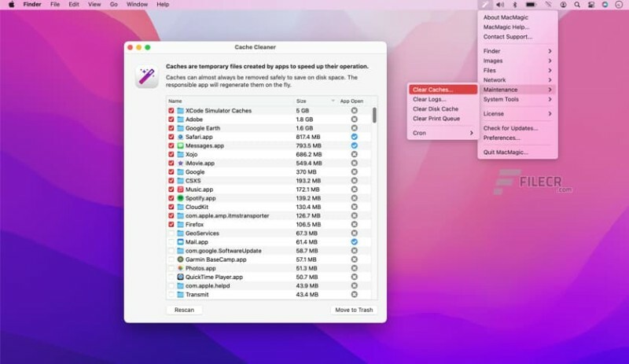This screenshot has width=629, height=364.
Task: Click the Apple logo menu
Action: [x=11, y=5]
